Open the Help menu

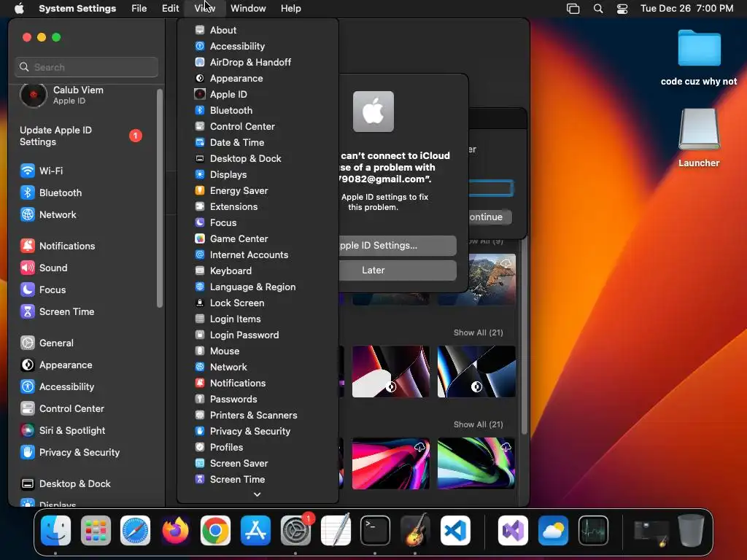(290, 8)
